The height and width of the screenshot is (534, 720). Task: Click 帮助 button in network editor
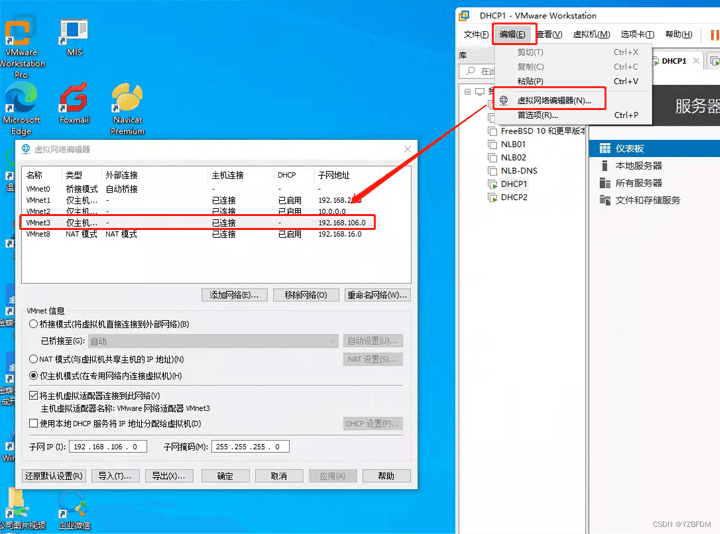coord(386,476)
